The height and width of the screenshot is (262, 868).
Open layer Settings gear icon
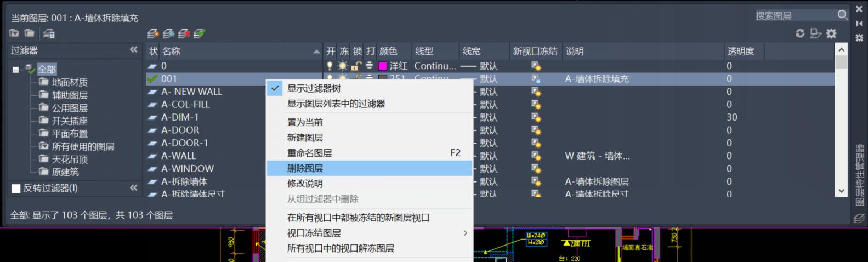click(x=832, y=33)
